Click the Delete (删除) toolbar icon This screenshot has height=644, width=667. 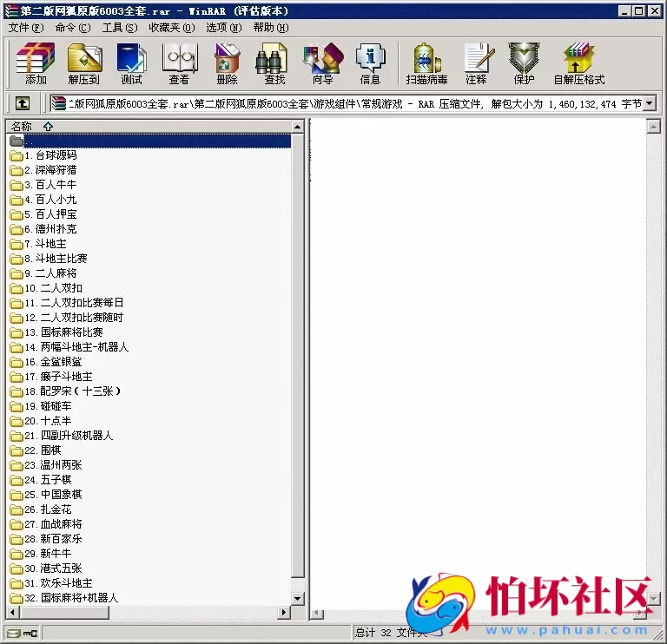[x=227, y=62]
